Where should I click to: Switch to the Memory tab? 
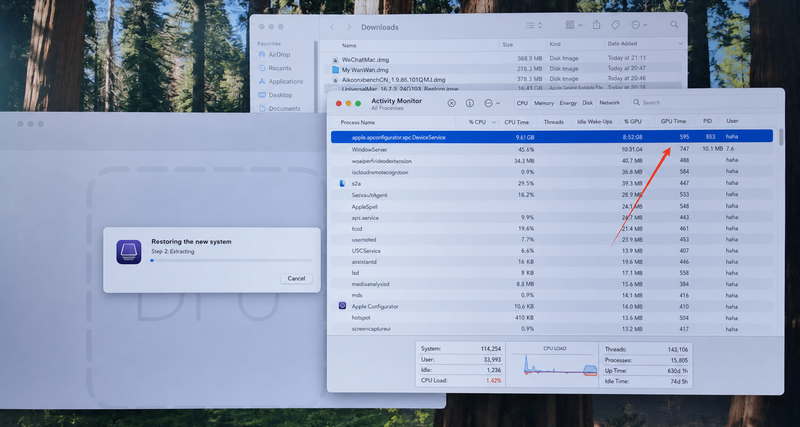544,103
